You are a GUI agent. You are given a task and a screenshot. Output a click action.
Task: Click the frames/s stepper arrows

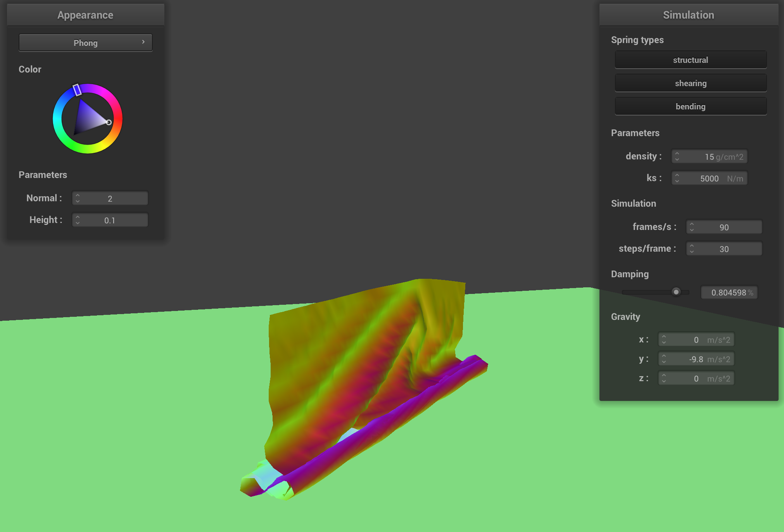coord(692,227)
